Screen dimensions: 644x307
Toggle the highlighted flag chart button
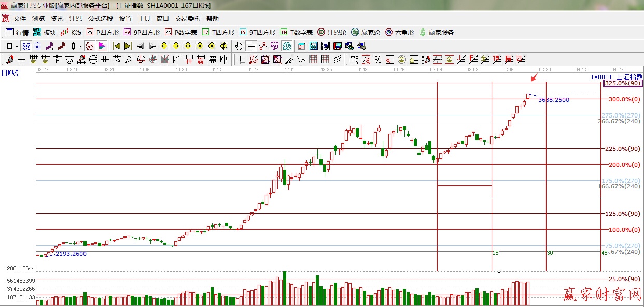pos(102,46)
